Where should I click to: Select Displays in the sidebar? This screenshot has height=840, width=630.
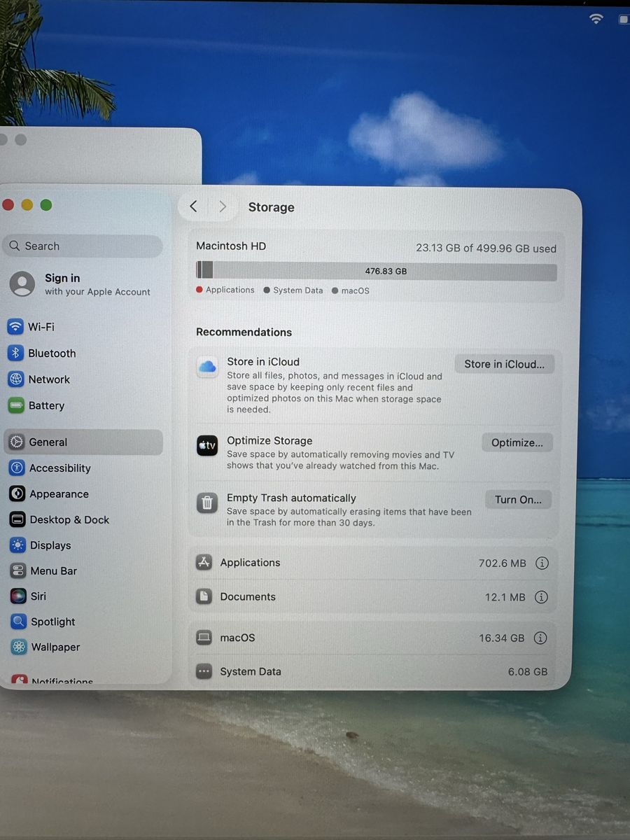tap(50, 545)
